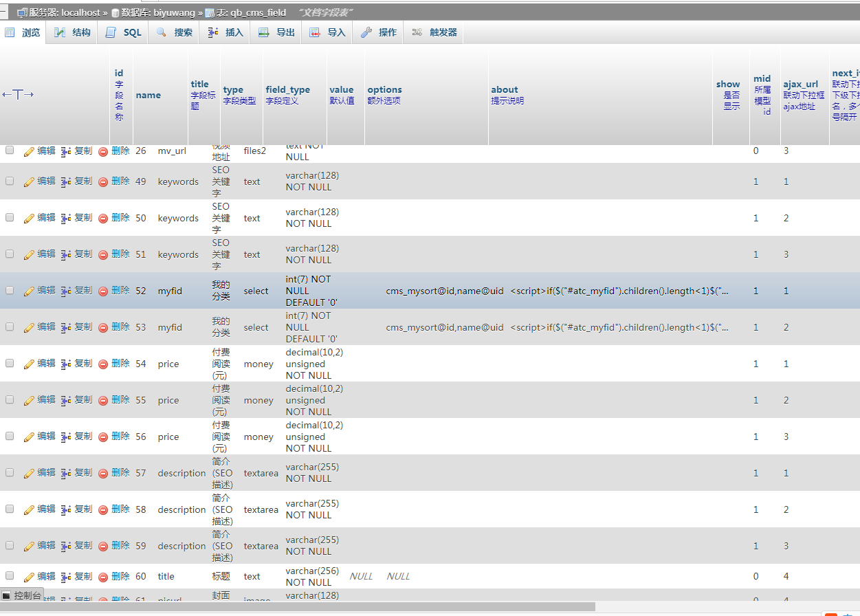Click the ←T→ full texts toggle
The width and height of the screenshot is (860, 616).
(x=18, y=95)
